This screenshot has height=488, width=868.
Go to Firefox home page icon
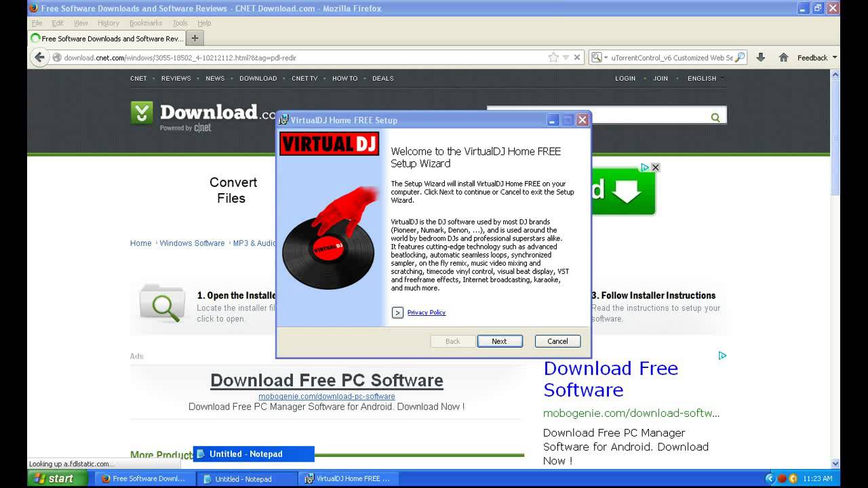click(783, 58)
